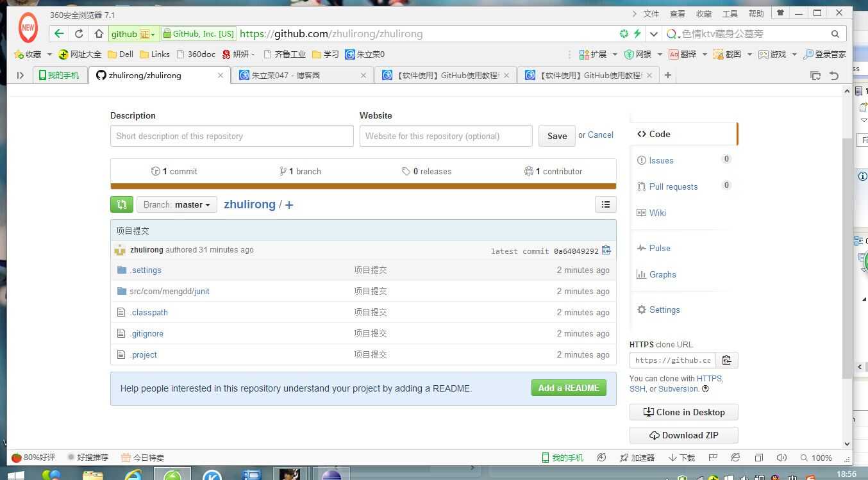Screen dimensions: 868x480
Task: Expand the address bar history dropdown arrow
Action: [x=654, y=34]
